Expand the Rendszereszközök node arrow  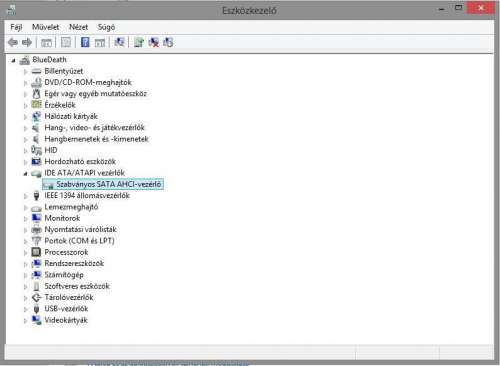point(25,264)
